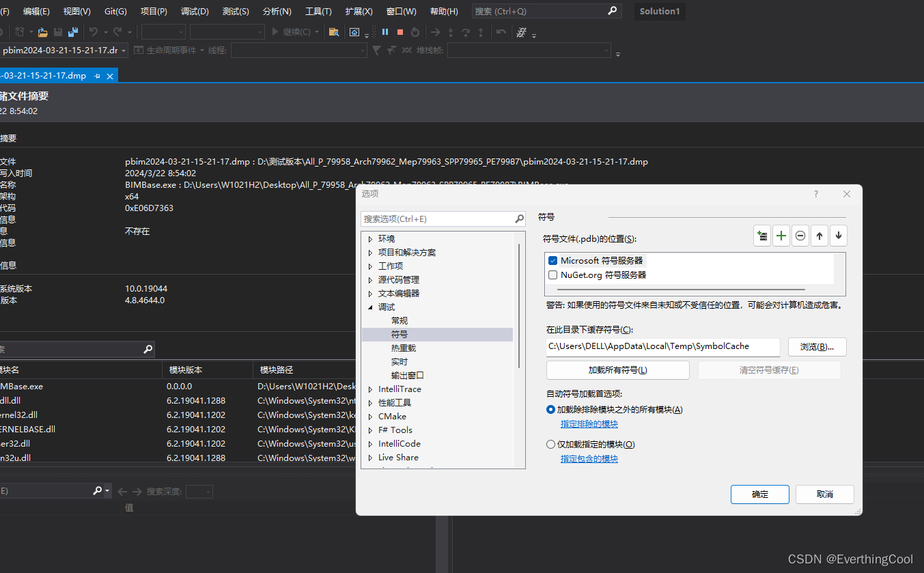Click the open file folder toolbar icon
The height and width of the screenshot is (573, 924).
42,32
